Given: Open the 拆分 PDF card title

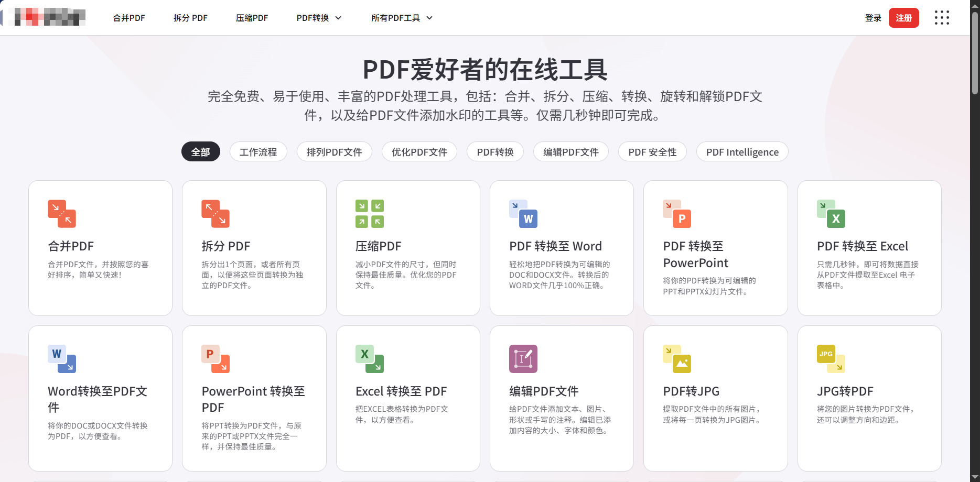Looking at the screenshot, I should (226, 246).
